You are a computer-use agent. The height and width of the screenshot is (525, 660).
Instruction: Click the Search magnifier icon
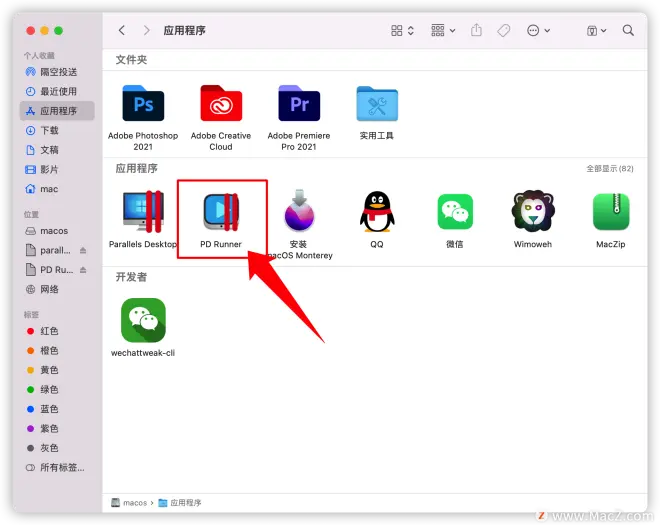[628, 30]
